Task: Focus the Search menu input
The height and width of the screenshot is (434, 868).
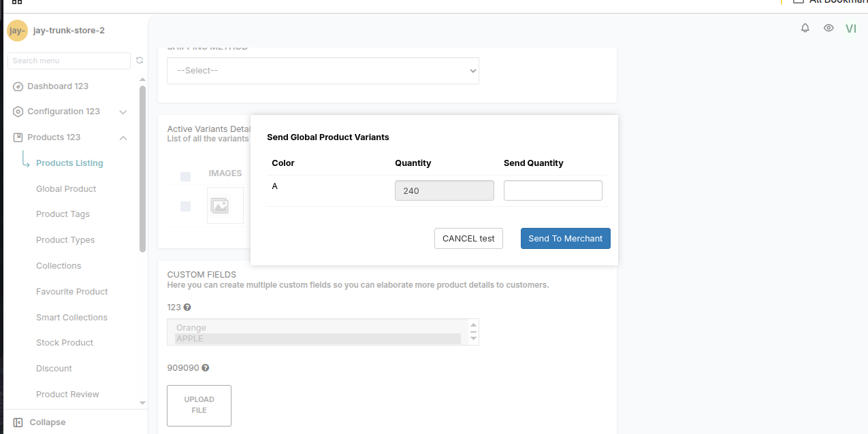Action: (69, 61)
